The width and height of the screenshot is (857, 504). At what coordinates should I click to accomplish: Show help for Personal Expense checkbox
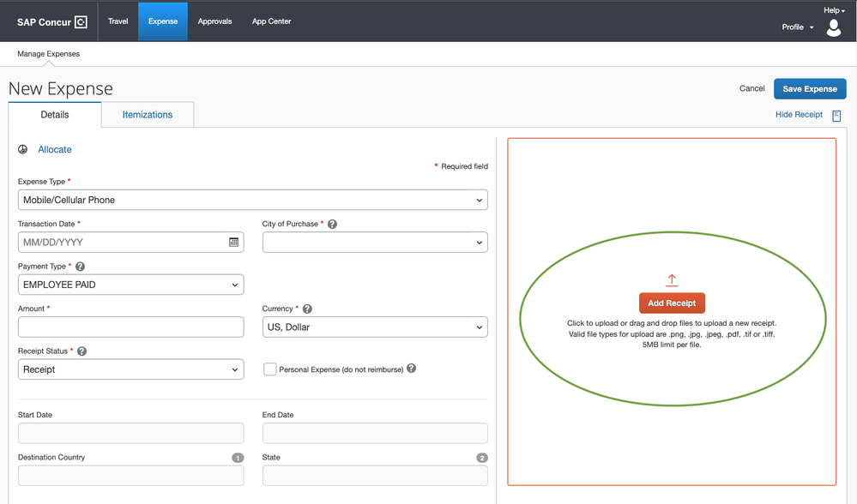[x=412, y=369]
